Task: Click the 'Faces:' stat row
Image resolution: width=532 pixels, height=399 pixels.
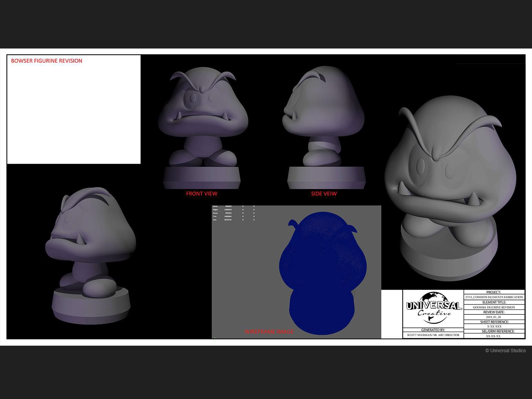Action: click(234, 213)
